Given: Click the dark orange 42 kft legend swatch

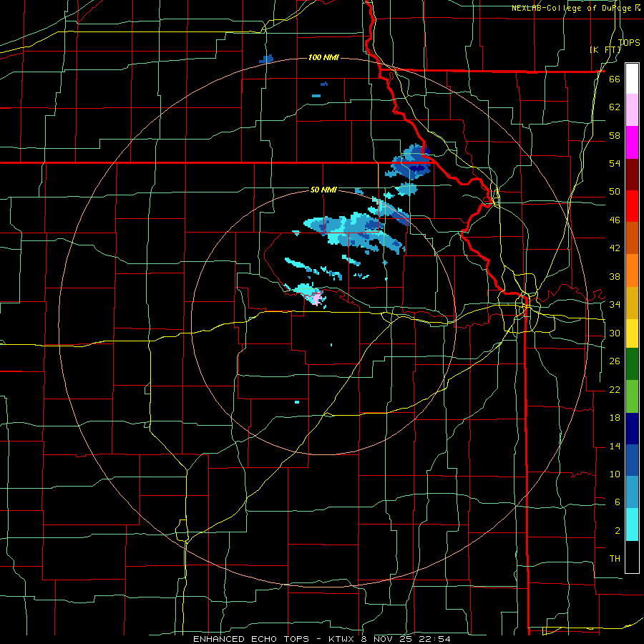Looking at the screenshot, I should [632, 238].
